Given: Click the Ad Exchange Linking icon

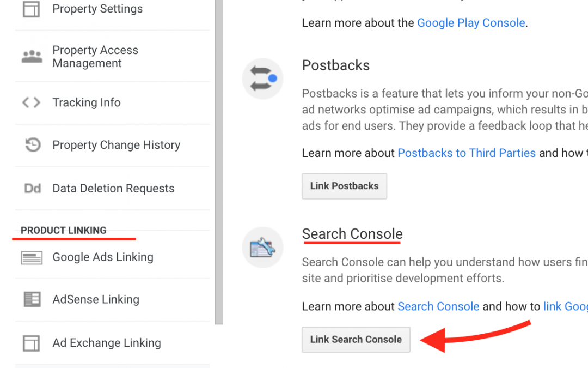Looking at the screenshot, I should pyautogui.click(x=31, y=343).
